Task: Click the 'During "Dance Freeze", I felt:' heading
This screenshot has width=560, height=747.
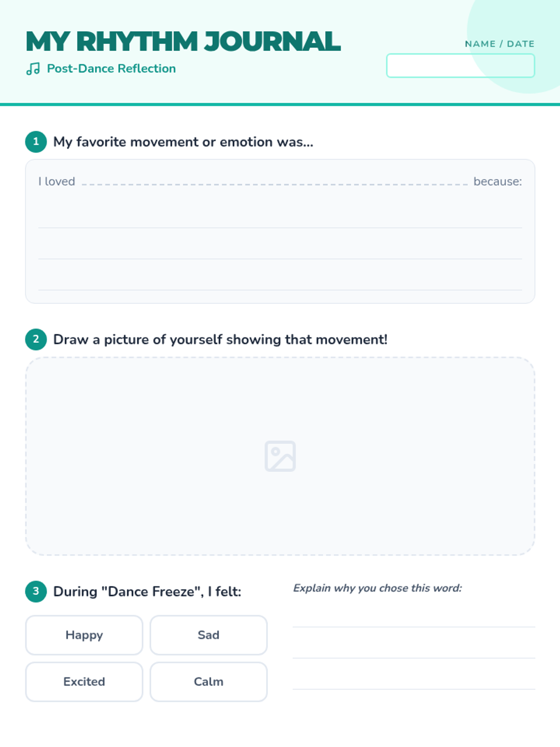Action: point(147,592)
